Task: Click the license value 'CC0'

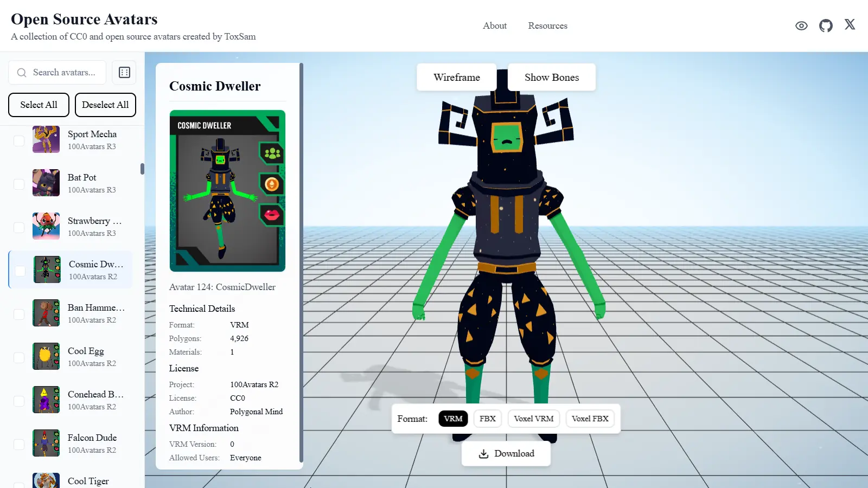Action: coord(238,398)
